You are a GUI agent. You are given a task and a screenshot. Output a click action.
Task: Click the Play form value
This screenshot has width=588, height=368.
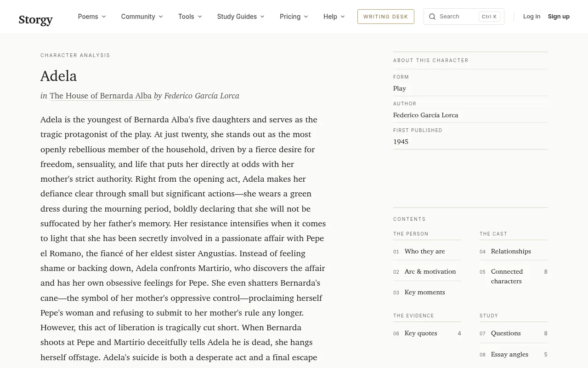[400, 88]
